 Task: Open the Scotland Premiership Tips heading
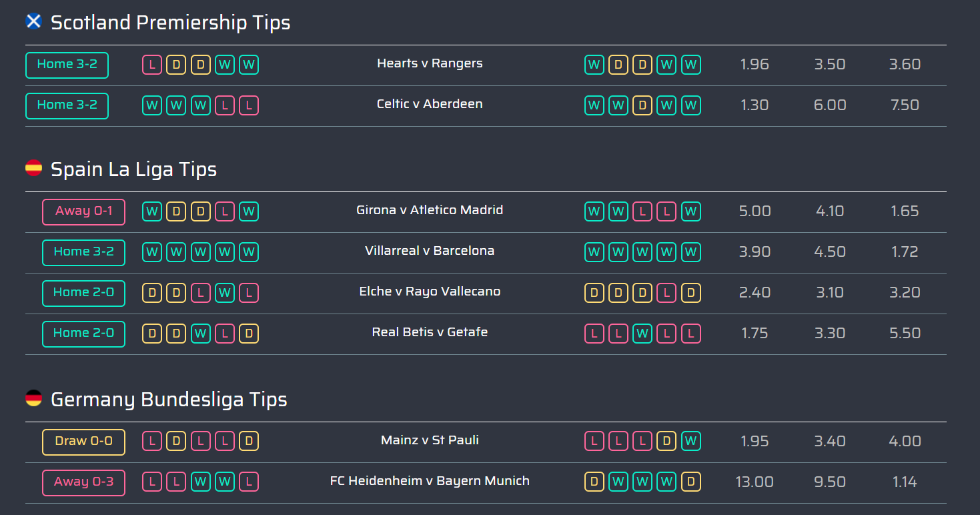coord(170,23)
